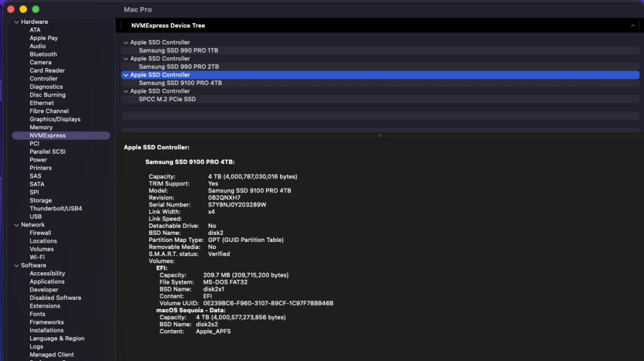Select NVMExpress in sidebar
The height and width of the screenshot is (361, 644).
coord(61,135)
